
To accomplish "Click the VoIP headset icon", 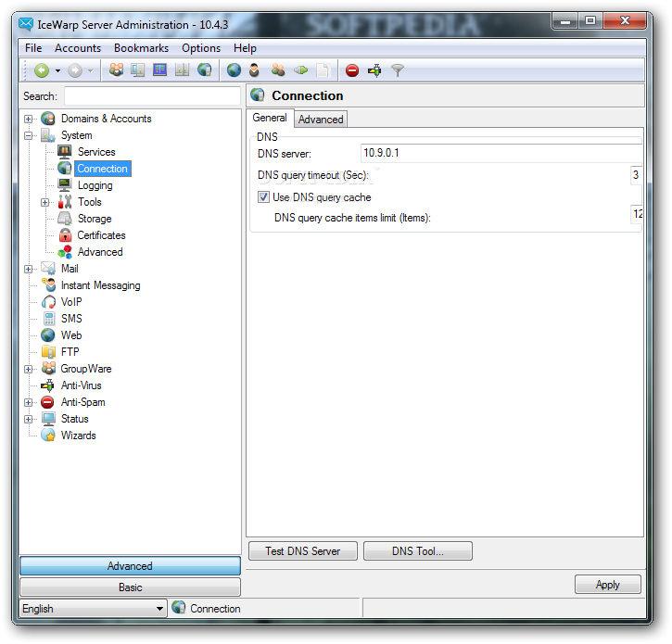I will coord(48,302).
